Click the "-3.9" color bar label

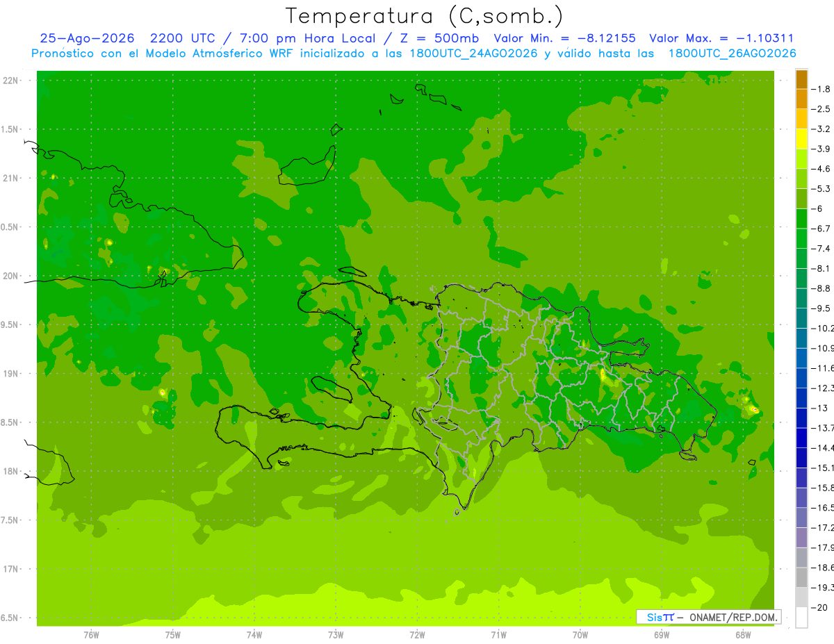[x=822, y=149]
